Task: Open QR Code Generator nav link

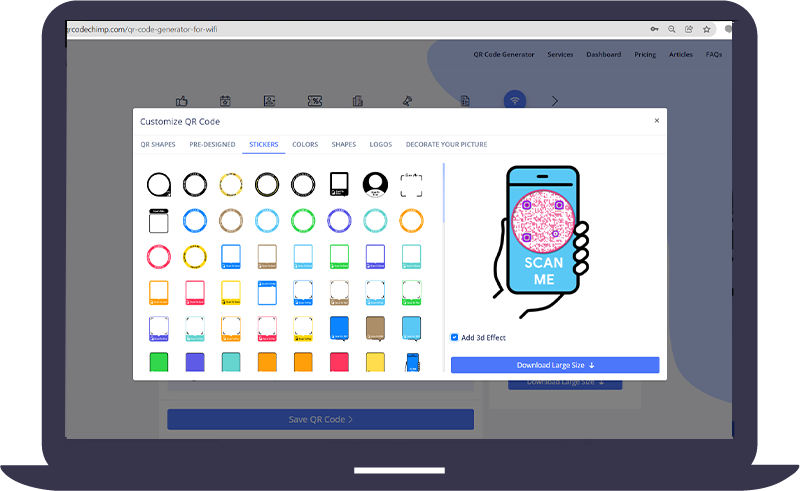Action: [504, 54]
